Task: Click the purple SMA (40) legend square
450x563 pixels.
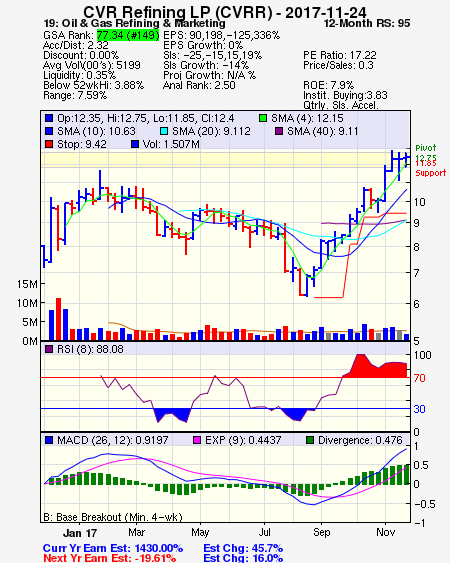Action: pyautogui.click(x=279, y=131)
